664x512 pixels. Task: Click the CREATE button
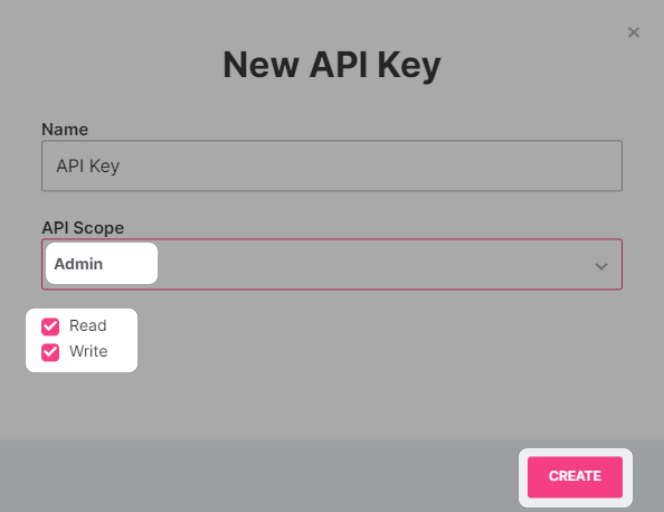575,476
